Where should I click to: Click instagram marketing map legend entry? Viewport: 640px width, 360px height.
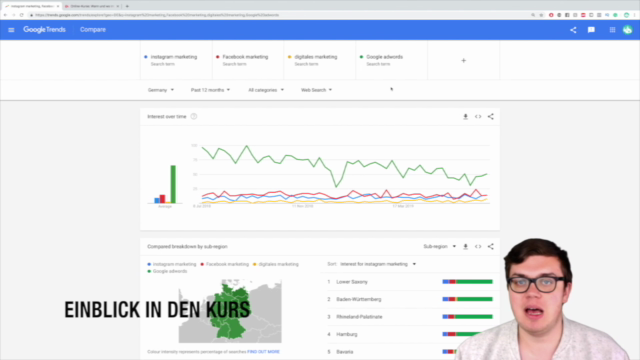(x=172, y=264)
